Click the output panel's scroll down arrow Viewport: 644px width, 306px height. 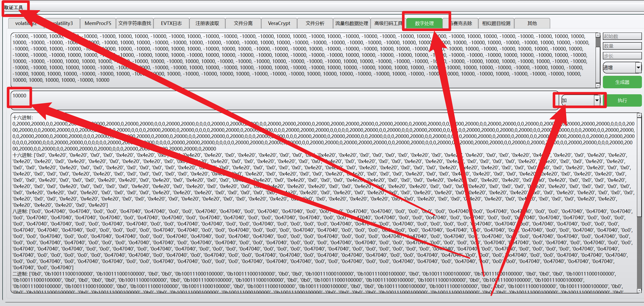[x=639, y=291]
